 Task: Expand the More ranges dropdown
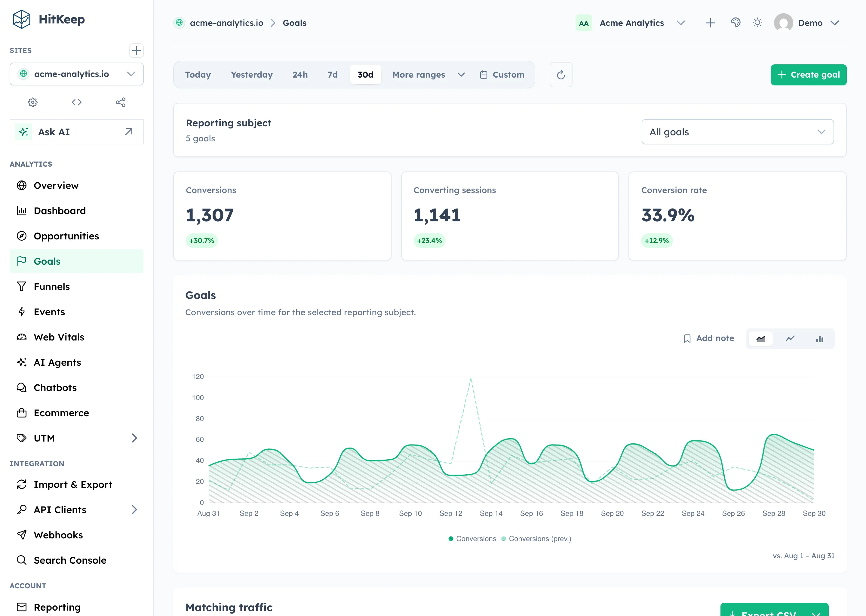coord(428,75)
